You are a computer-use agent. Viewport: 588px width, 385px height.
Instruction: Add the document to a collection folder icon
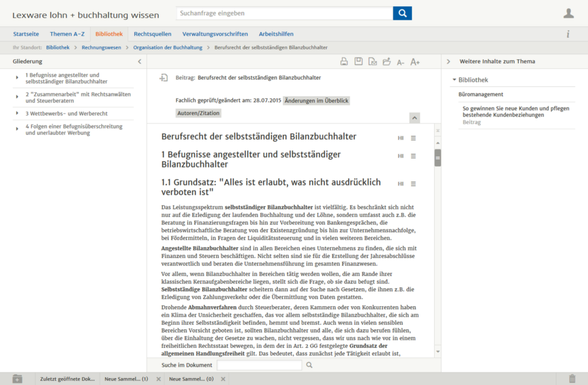[x=386, y=61]
